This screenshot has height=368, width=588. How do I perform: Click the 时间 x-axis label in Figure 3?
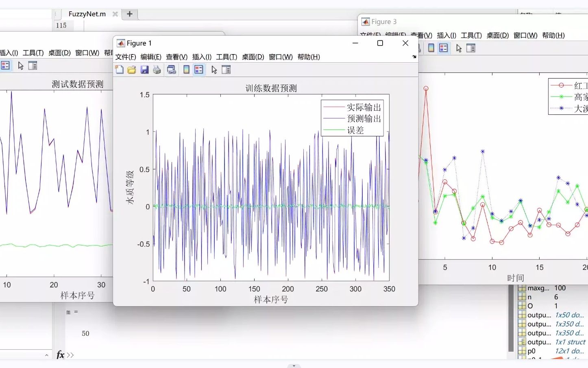[x=516, y=278]
